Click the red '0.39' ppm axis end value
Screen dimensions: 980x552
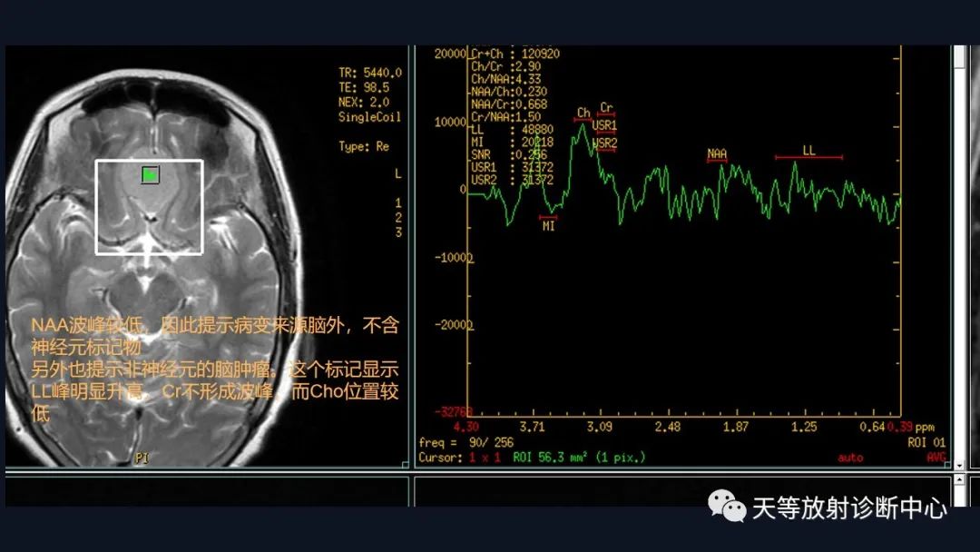point(900,427)
